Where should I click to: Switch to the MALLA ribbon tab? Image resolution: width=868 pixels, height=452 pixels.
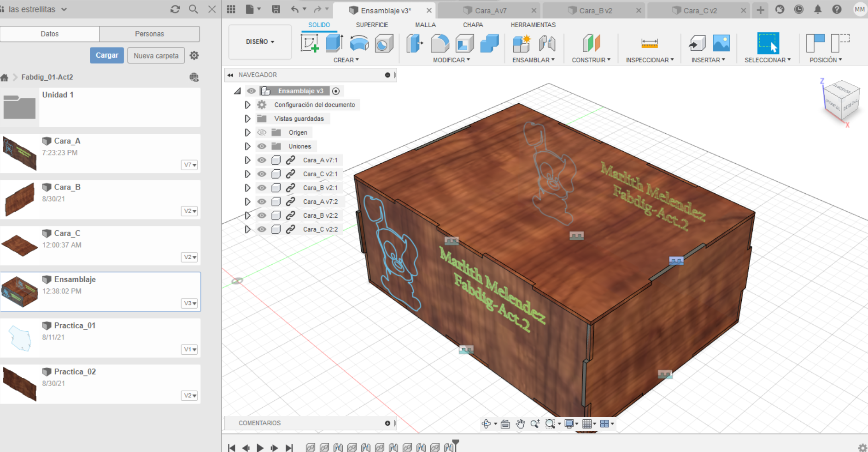tap(425, 25)
